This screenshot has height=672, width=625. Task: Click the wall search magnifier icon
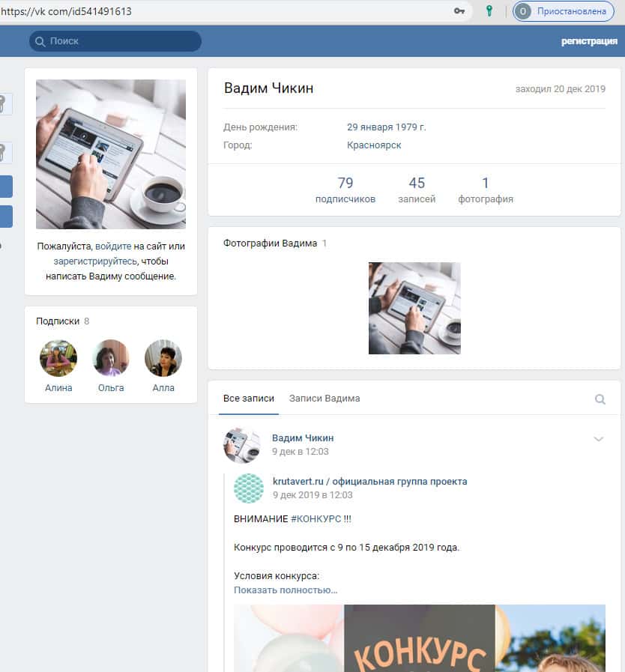[600, 399]
